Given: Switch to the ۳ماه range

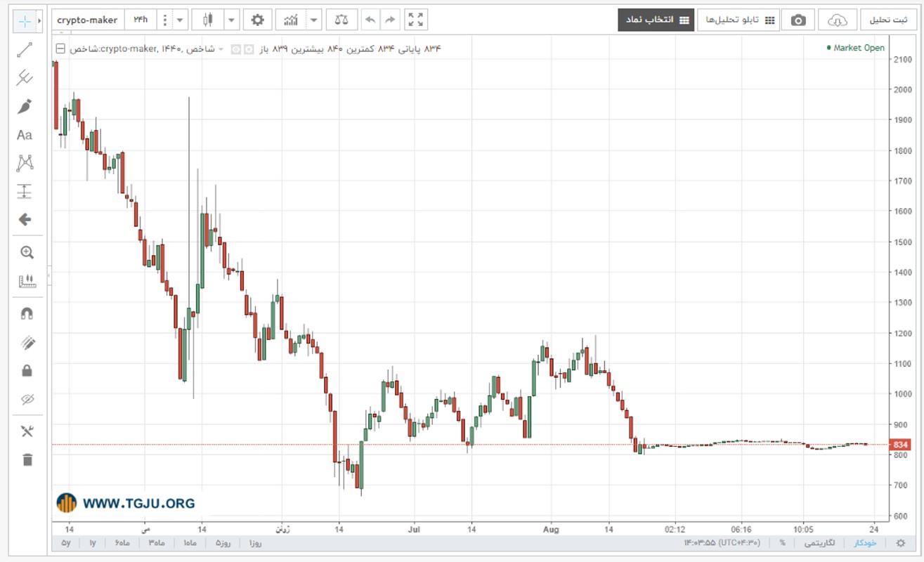Looking at the screenshot, I should pos(155,543).
